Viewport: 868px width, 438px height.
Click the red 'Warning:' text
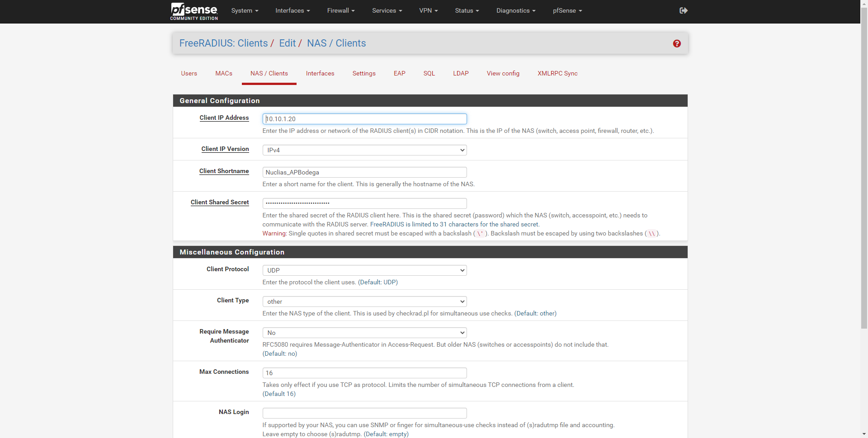[275, 233]
